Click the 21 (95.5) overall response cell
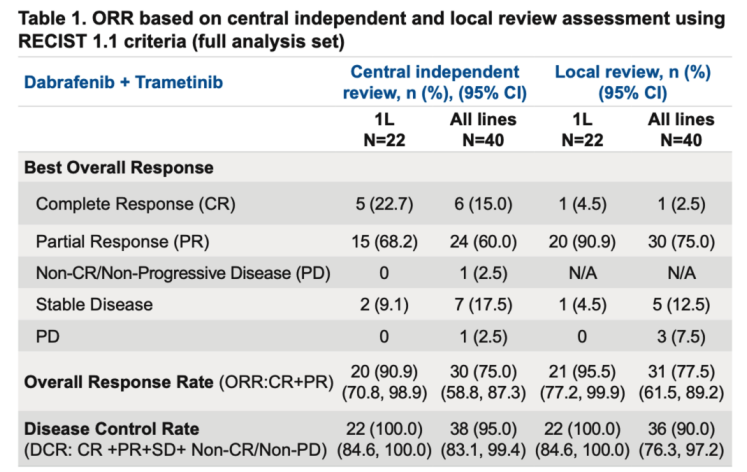 coord(582,370)
